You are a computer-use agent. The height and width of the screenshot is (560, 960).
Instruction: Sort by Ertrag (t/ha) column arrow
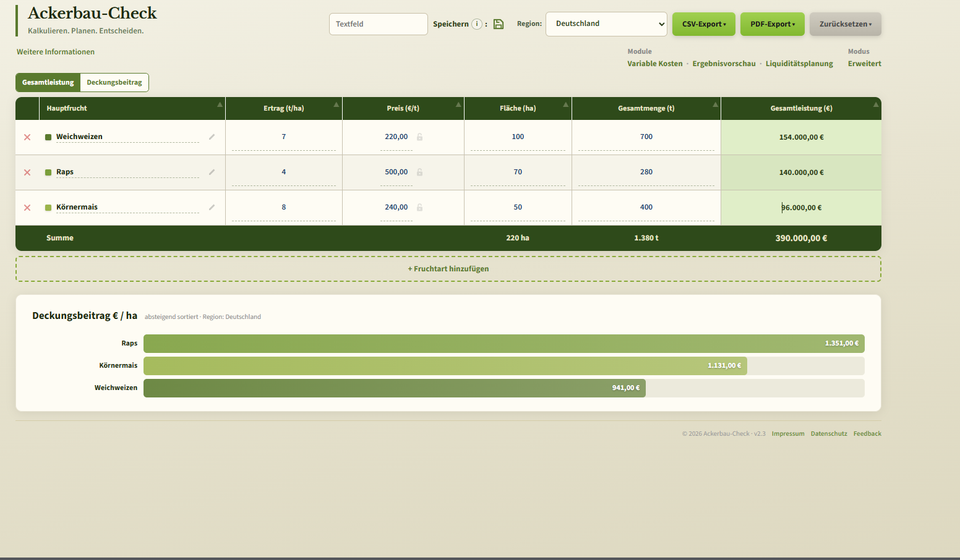point(336,104)
